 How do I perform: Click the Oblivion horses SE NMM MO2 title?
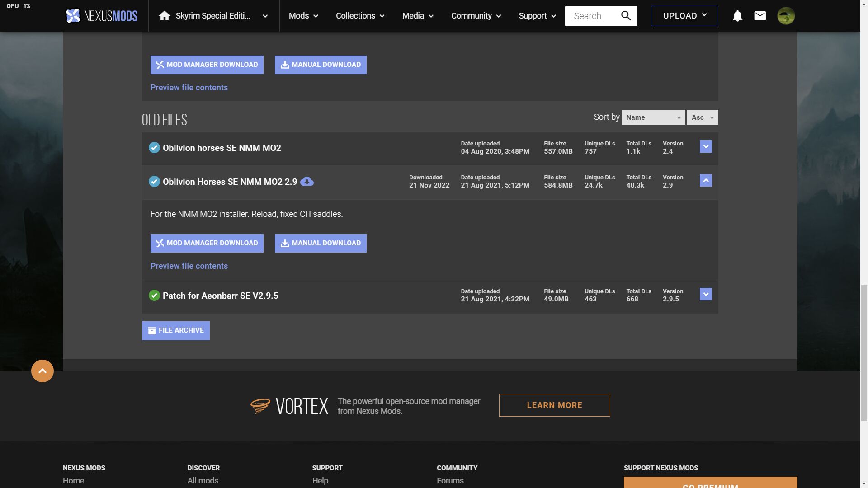(222, 148)
